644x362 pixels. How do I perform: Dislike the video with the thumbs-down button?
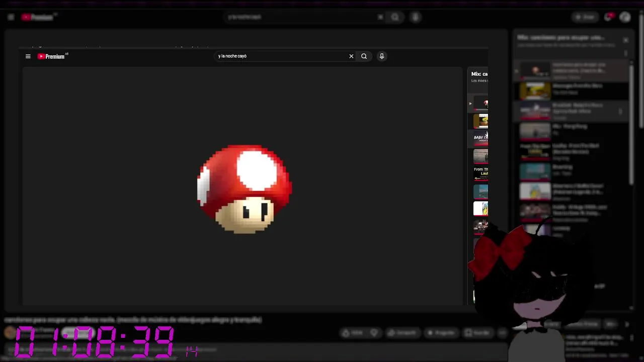374,333
